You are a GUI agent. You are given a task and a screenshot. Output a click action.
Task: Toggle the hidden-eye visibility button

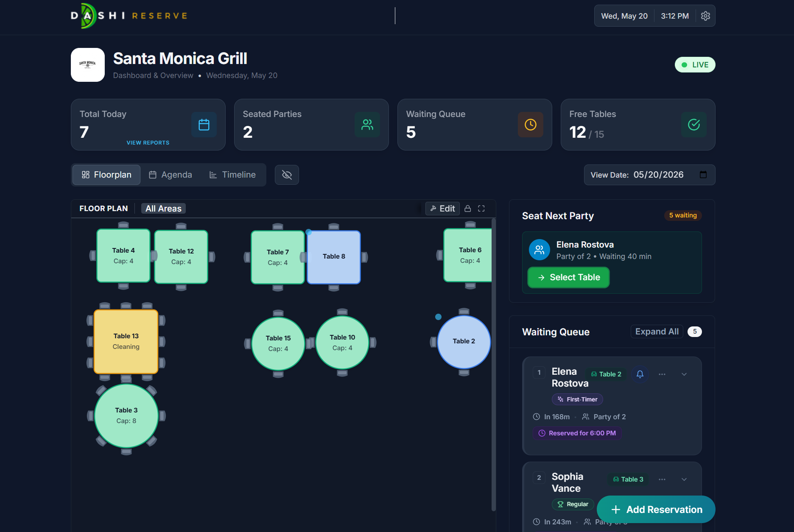tap(287, 175)
